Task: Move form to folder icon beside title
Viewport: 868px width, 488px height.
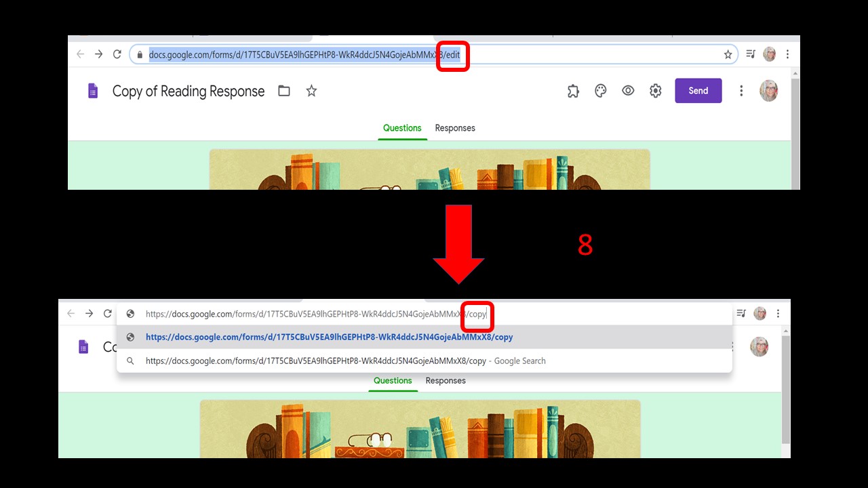Action: [x=284, y=91]
